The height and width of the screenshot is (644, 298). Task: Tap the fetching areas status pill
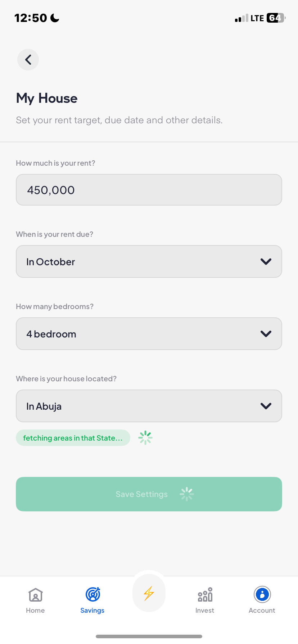(73, 438)
